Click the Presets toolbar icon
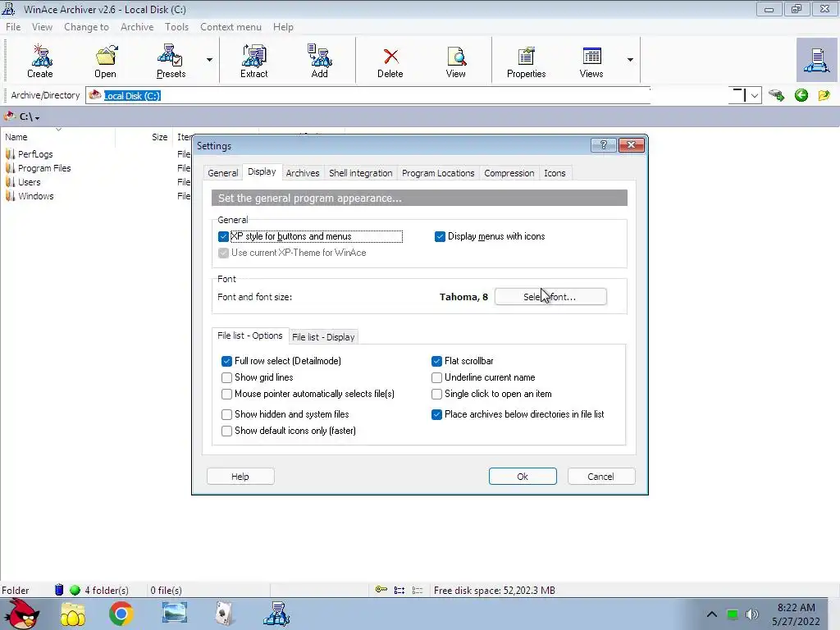The height and width of the screenshot is (630, 840). pos(171,61)
